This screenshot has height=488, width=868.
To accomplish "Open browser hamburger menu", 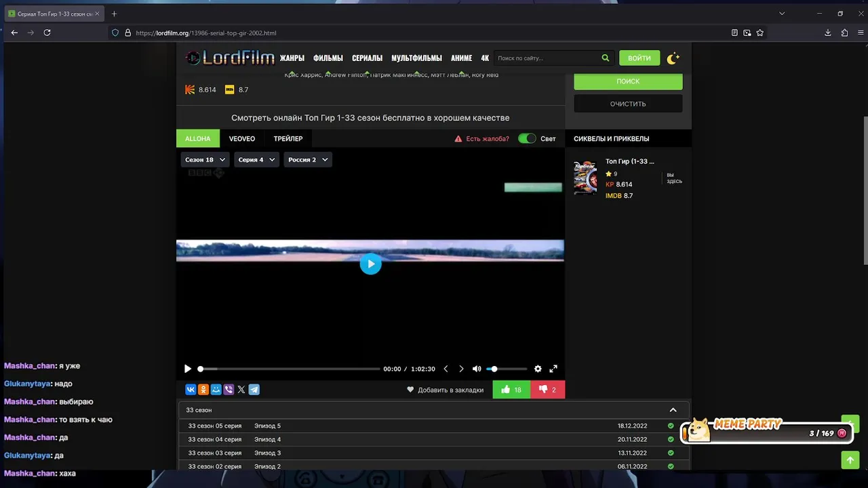I will pyautogui.click(x=860, y=33).
